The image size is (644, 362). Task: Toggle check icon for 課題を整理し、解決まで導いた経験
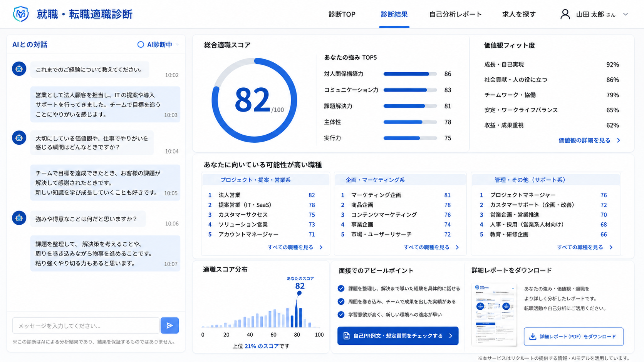pyautogui.click(x=341, y=289)
